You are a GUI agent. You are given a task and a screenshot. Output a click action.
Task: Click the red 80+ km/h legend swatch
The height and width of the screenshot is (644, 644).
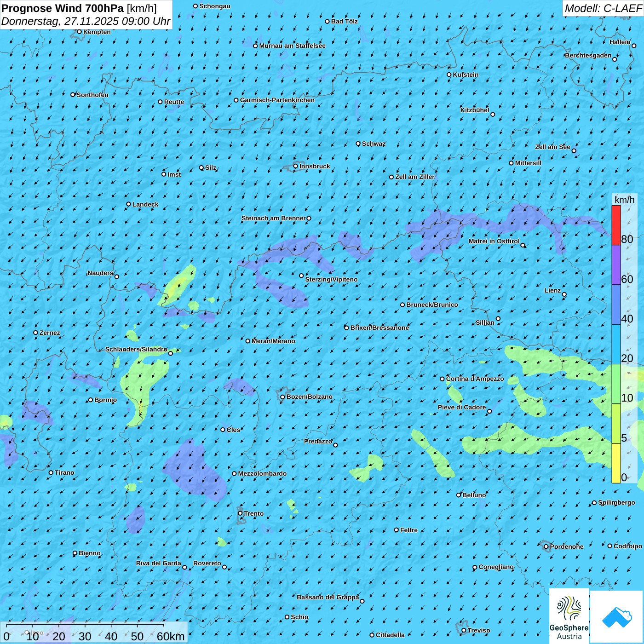click(x=616, y=225)
